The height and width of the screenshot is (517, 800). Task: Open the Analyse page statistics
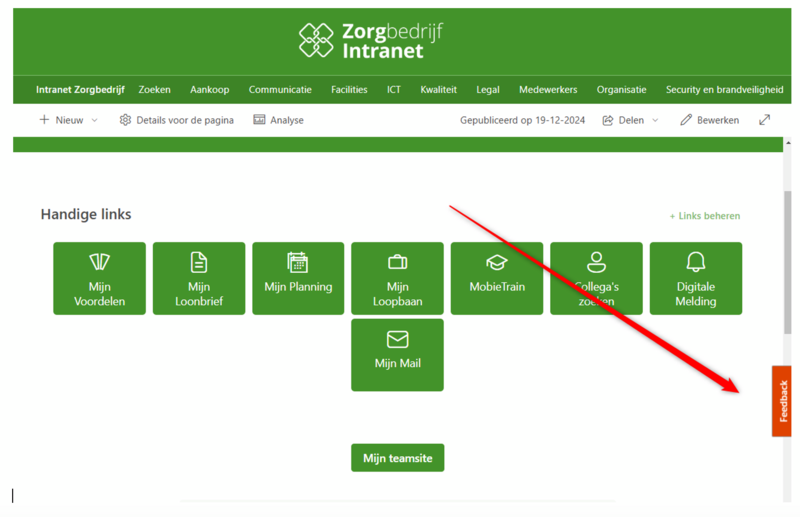tap(278, 120)
